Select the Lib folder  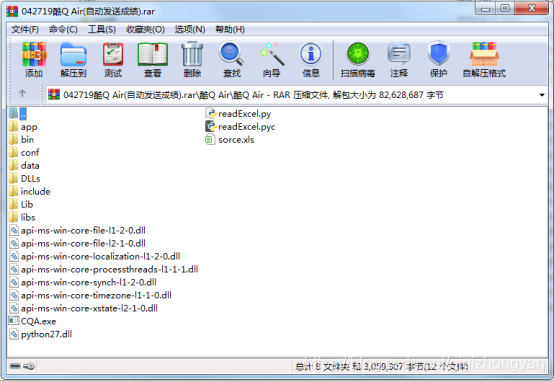pos(21,204)
